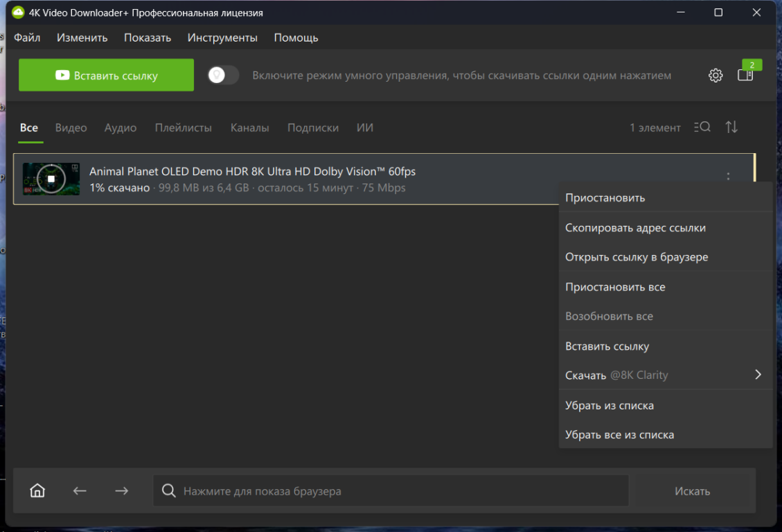Screen dimensions: 782x532
Task: Go to the browser home icon
Action: [37, 491]
